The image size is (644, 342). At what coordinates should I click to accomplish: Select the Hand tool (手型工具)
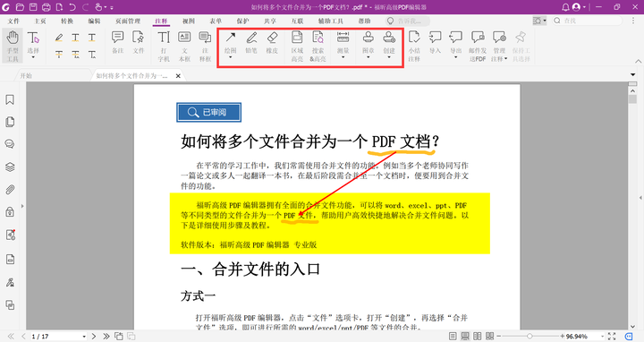(13, 46)
